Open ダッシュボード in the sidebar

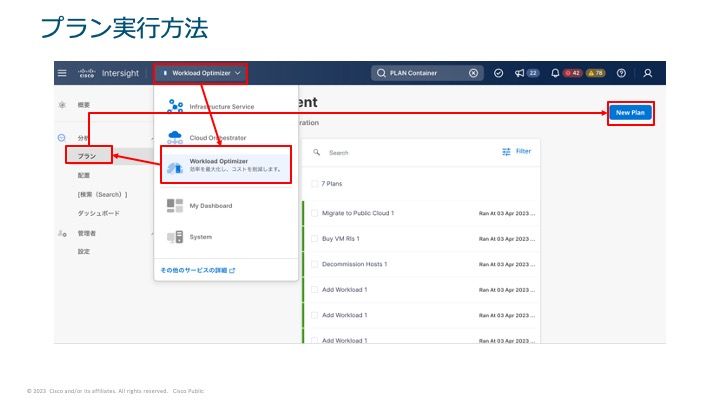tap(99, 214)
